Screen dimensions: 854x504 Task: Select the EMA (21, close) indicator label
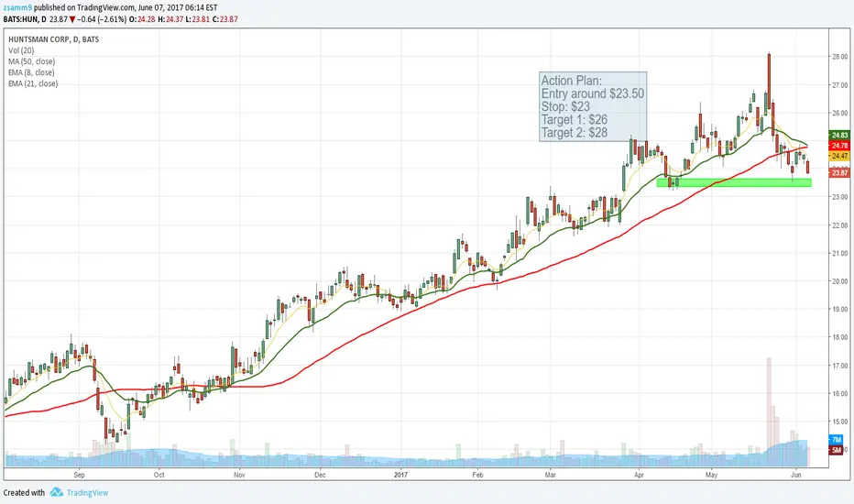[x=33, y=83]
